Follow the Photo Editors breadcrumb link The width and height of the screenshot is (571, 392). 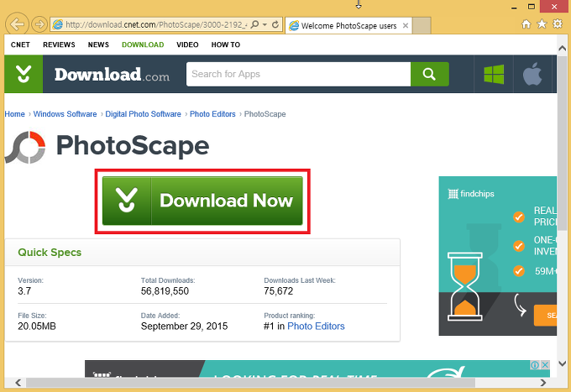tap(212, 114)
